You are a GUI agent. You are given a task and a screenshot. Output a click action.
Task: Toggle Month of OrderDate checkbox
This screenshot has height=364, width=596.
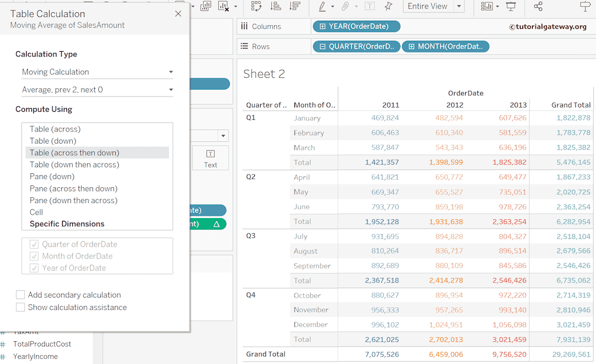34,256
